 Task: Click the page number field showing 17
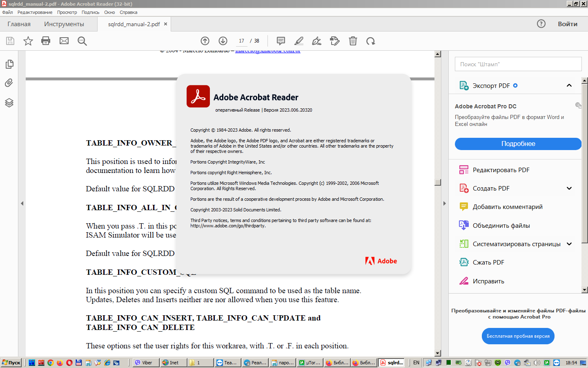click(x=241, y=41)
